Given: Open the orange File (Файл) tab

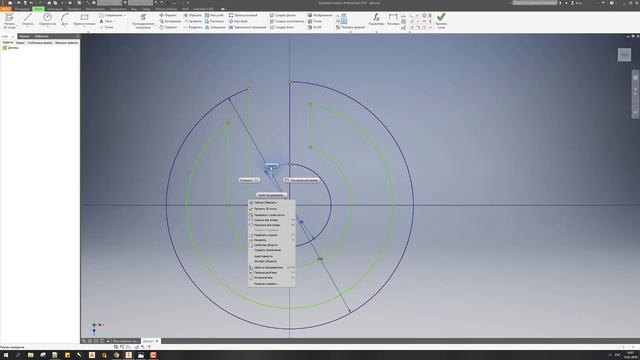Looking at the screenshot, I should tap(6, 9).
